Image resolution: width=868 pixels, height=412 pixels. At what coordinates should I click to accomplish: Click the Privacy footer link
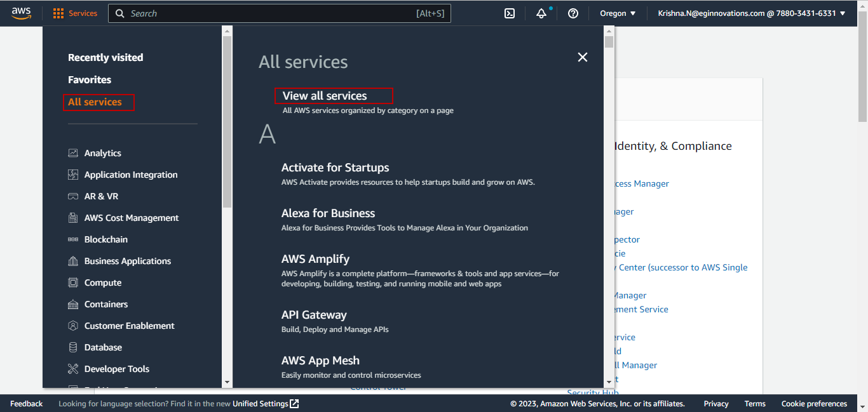716,404
